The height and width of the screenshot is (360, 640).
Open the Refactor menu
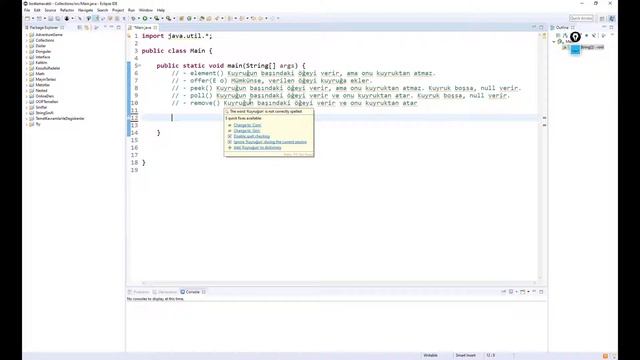click(67, 10)
